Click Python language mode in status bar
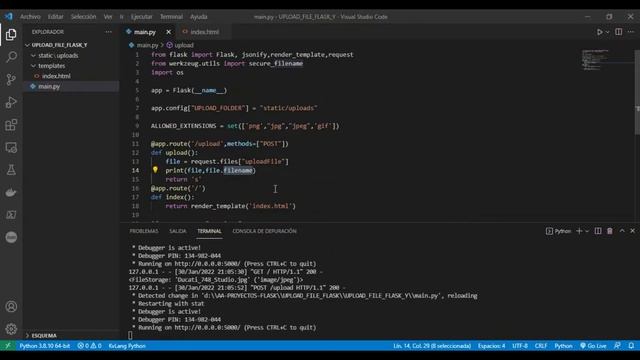Image resolution: width=640 pixels, height=360 pixels. (563, 346)
